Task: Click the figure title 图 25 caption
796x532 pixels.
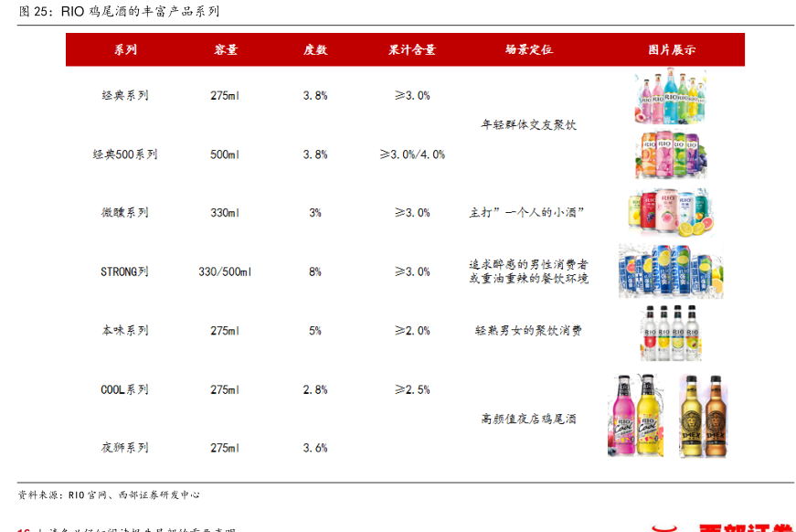Action: coord(119,12)
